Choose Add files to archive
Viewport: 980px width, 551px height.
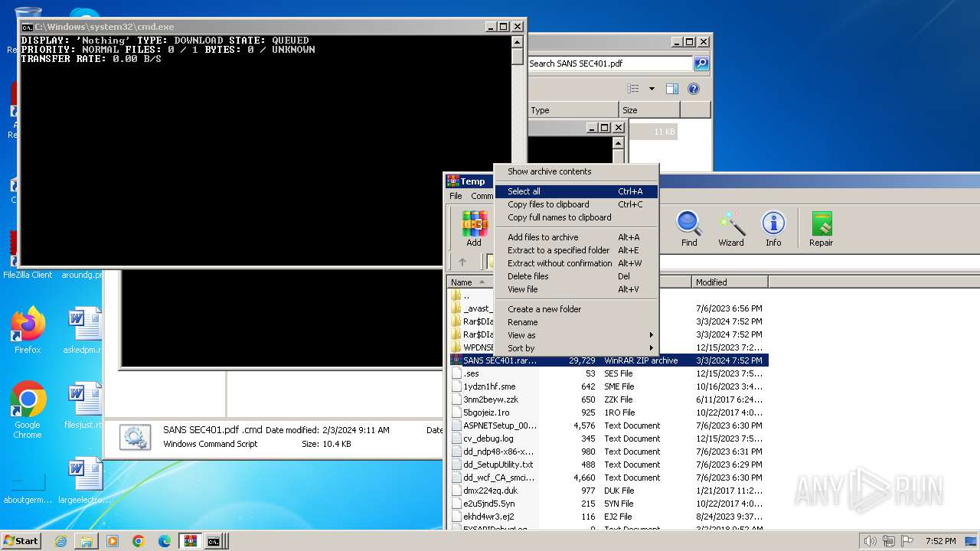pyautogui.click(x=577, y=237)
